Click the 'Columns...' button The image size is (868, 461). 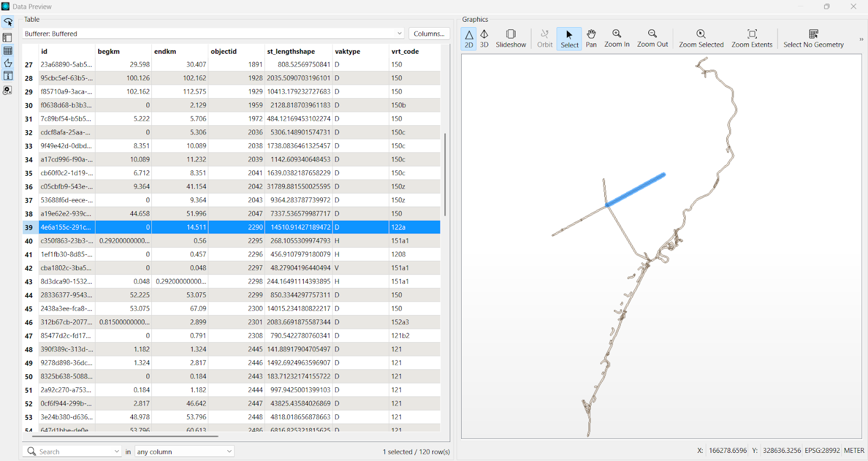pyautogui.click(x=429, y=34)
